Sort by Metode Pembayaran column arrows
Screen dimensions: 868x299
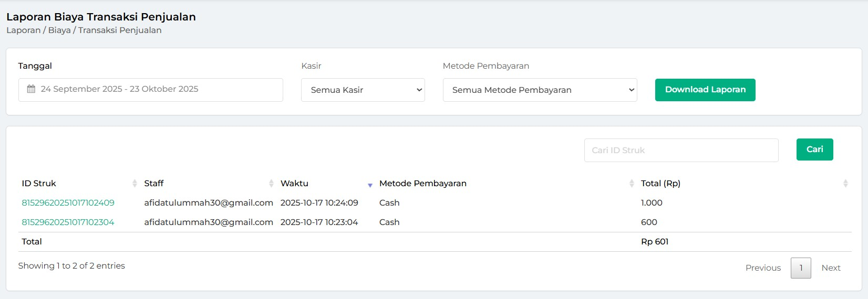pos(632,183)
